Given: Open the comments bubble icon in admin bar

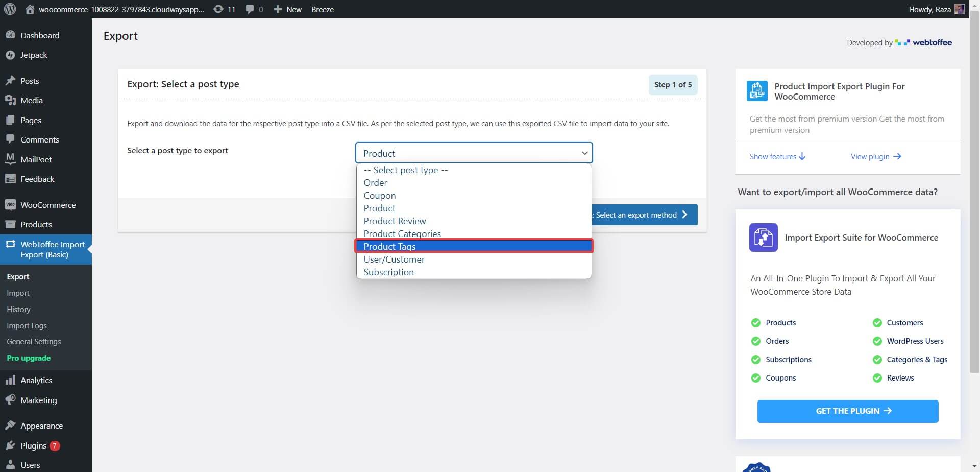Looking at the screenshot, I should click(250, 9).
